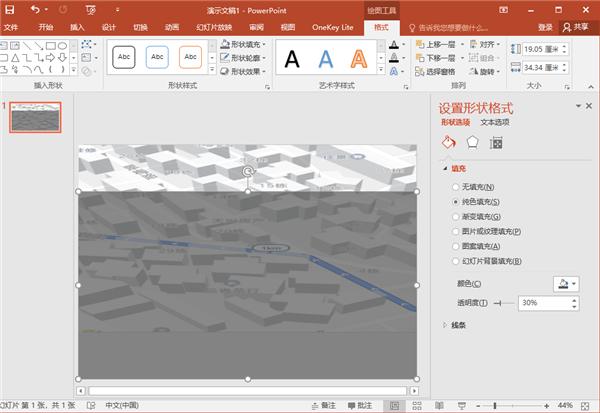Screen dimensions: 600x413
Task: Select slide 1 thumbnail
Action: (35, 117)
